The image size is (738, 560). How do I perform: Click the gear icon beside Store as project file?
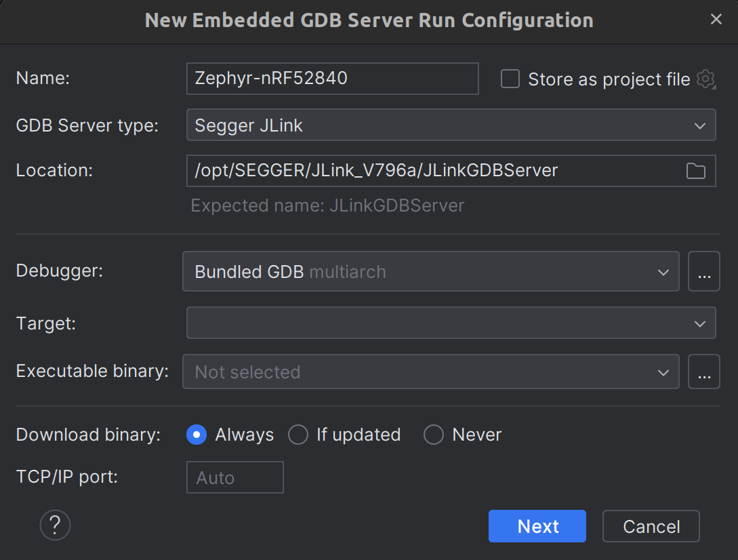tap(706, 79)
